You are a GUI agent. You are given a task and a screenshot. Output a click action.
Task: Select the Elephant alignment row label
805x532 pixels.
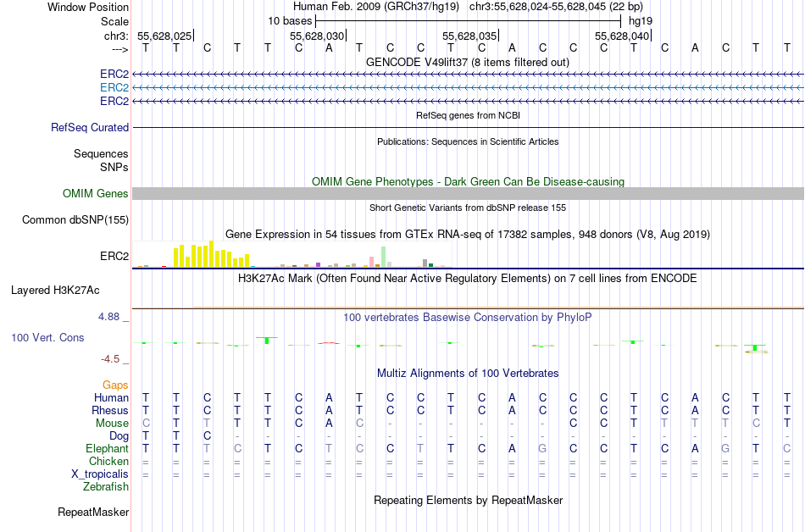[107, 448]
